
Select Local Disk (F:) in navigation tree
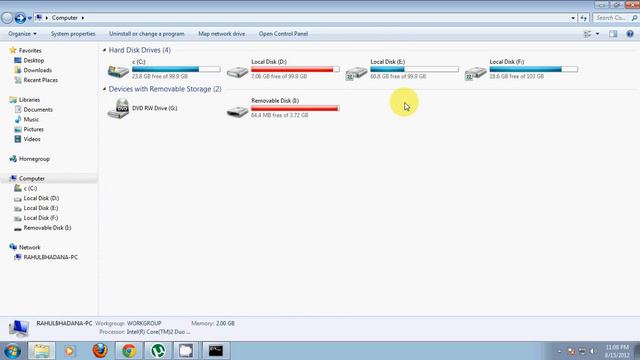41,218
